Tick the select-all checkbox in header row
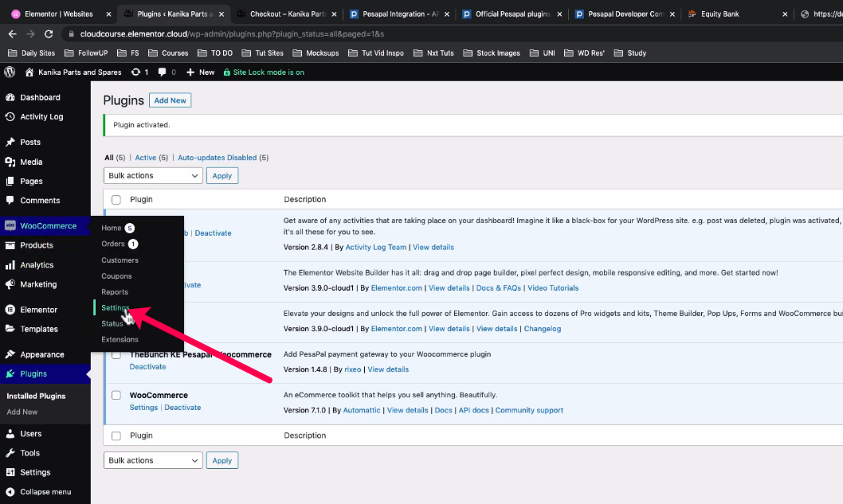The image size is (843, 504). click(x=116, y=200)
